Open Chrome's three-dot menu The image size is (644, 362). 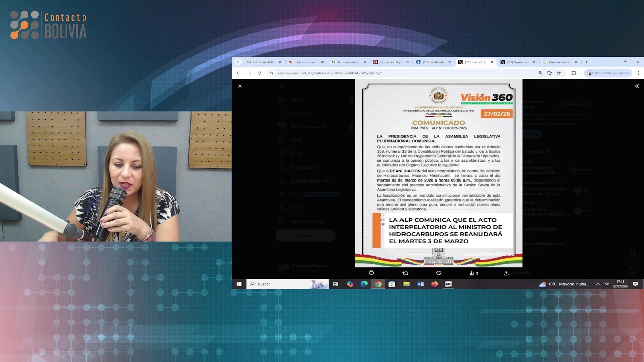[x=638, y=73]
